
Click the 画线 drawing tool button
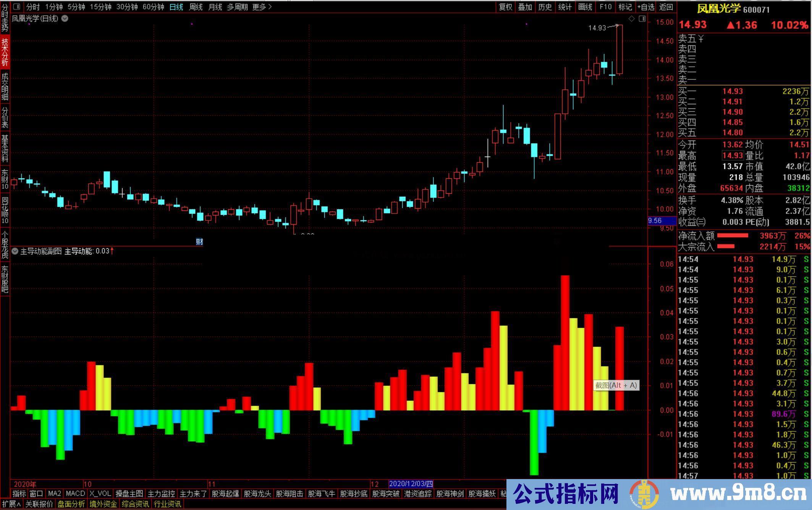click(x=585, y=7)
